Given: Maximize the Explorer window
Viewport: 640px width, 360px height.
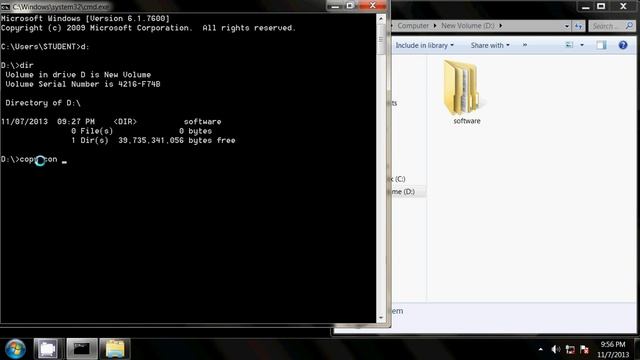Looking at the screenshot, I should click(x=601, y=7).
